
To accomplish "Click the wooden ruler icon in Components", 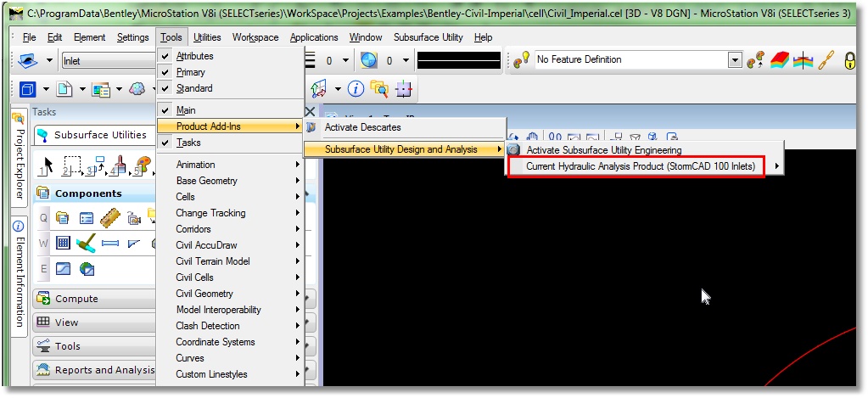I will [x=110, y=218].
